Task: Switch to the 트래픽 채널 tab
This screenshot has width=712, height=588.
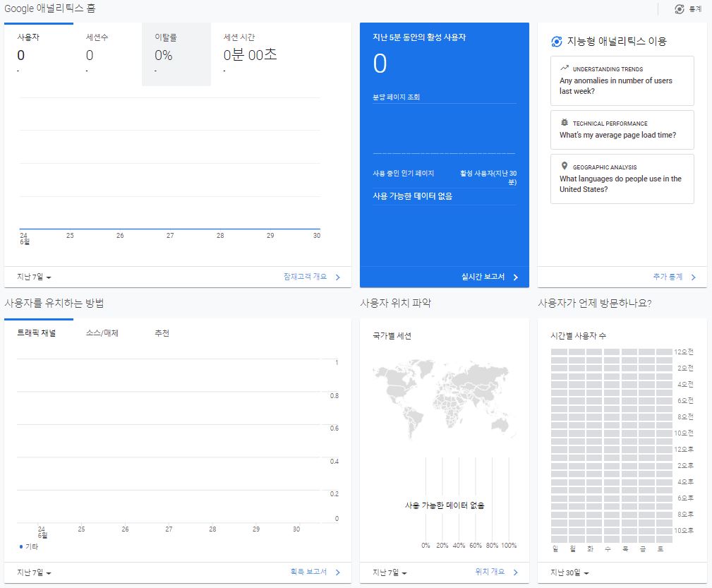Action: 37,333
